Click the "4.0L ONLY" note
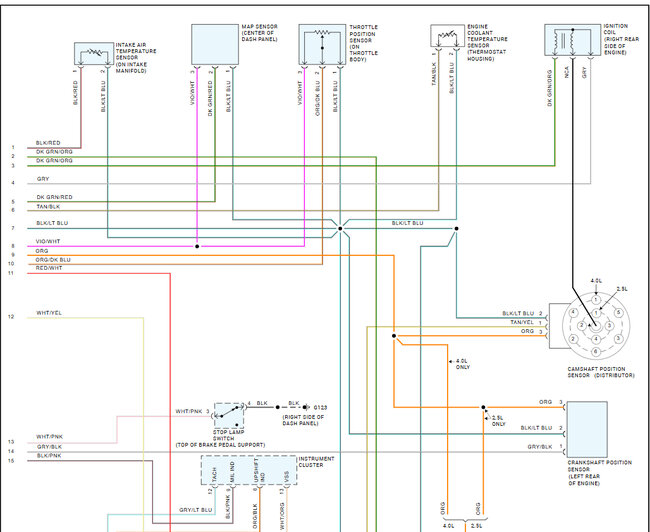This screenshot has height=532, width=650. [463, 364]
